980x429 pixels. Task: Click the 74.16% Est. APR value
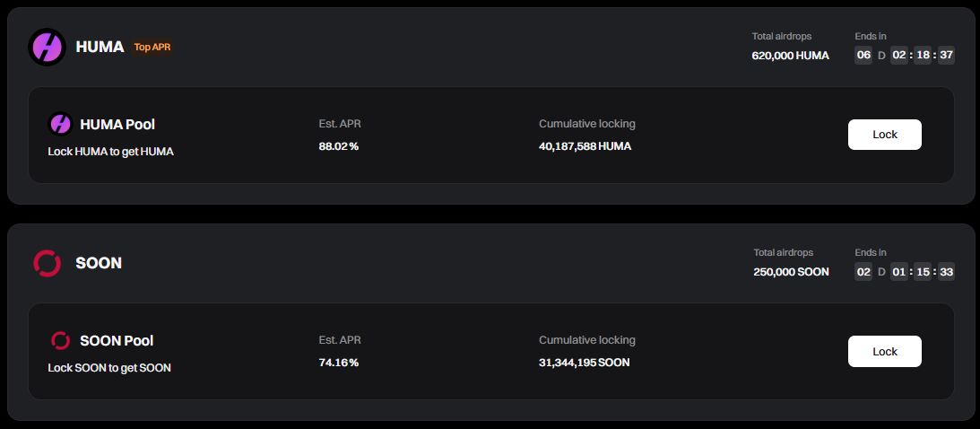coord(339,363)
